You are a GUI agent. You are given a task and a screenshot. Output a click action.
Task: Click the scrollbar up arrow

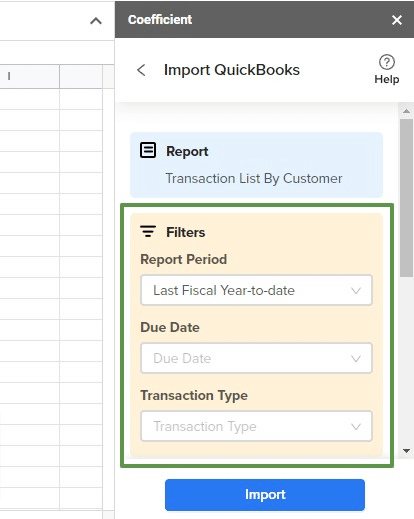tap(406, 111)
